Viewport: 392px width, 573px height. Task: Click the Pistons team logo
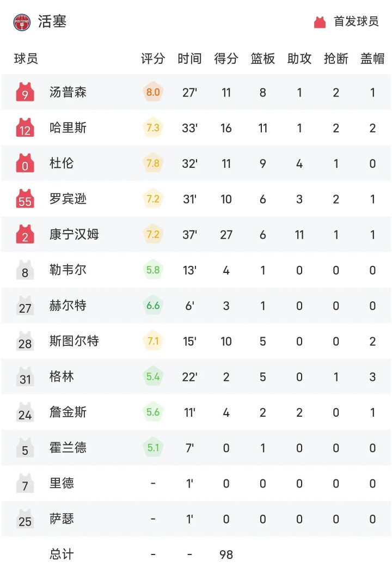click(x=22, y=22)
